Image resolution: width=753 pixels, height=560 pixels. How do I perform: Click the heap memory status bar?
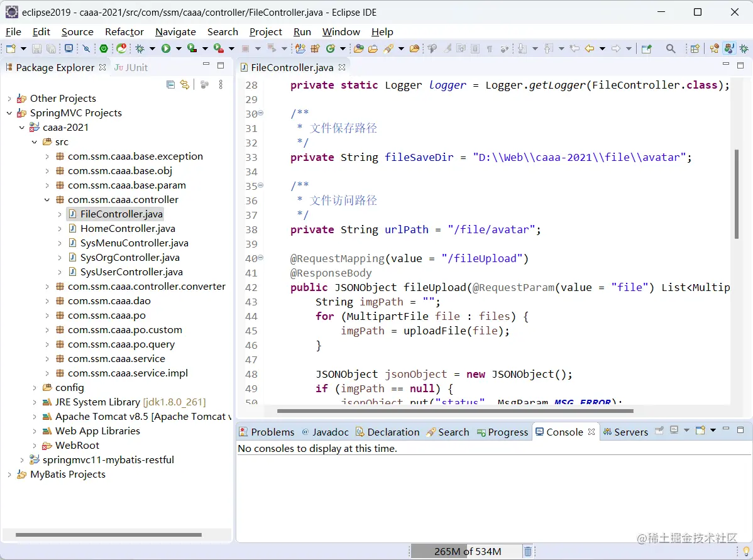point(467,551)
